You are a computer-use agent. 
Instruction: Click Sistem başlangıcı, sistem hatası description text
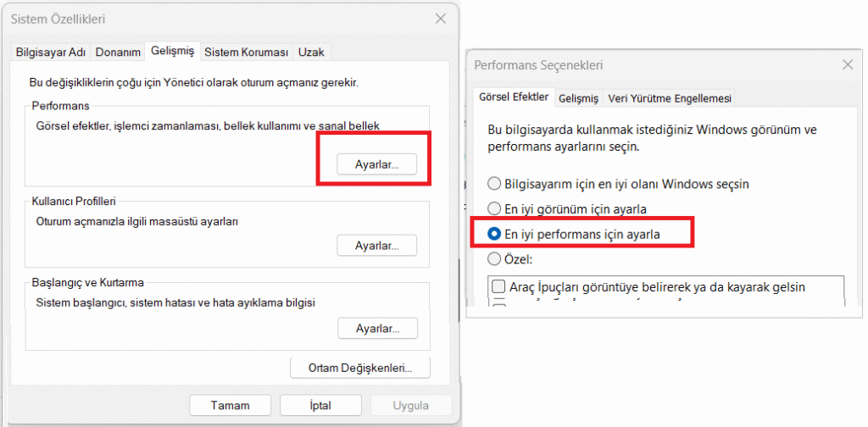(x=175, y=303)
